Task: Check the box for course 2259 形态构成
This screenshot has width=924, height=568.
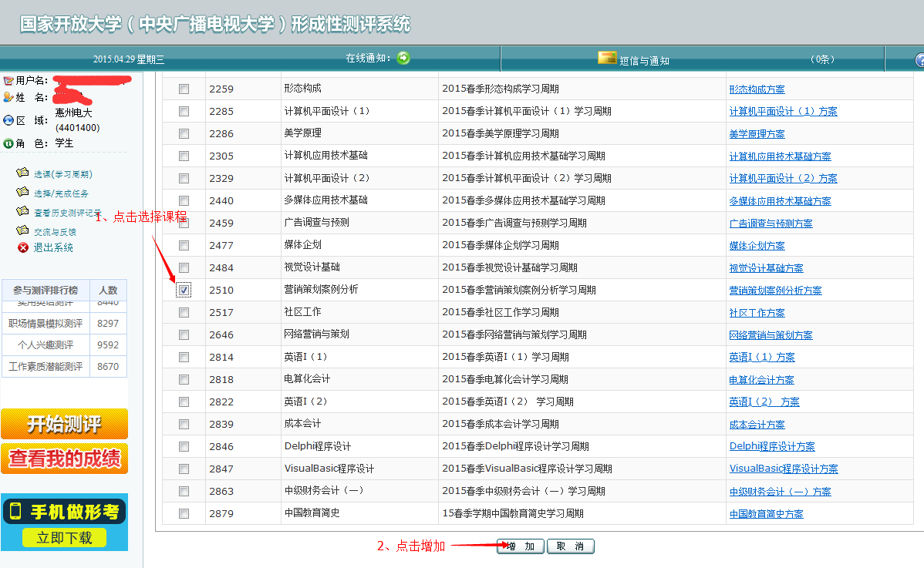Action: tap(184, 89)
